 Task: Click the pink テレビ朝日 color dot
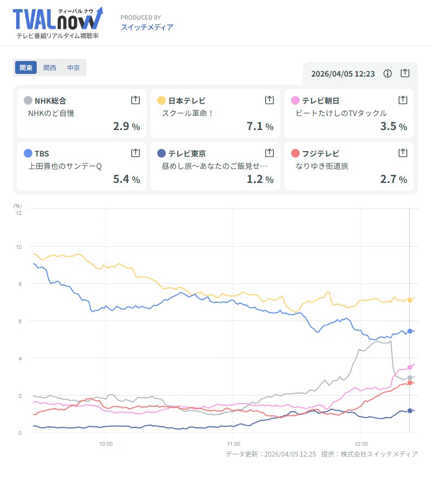click(x=295, y=100)
